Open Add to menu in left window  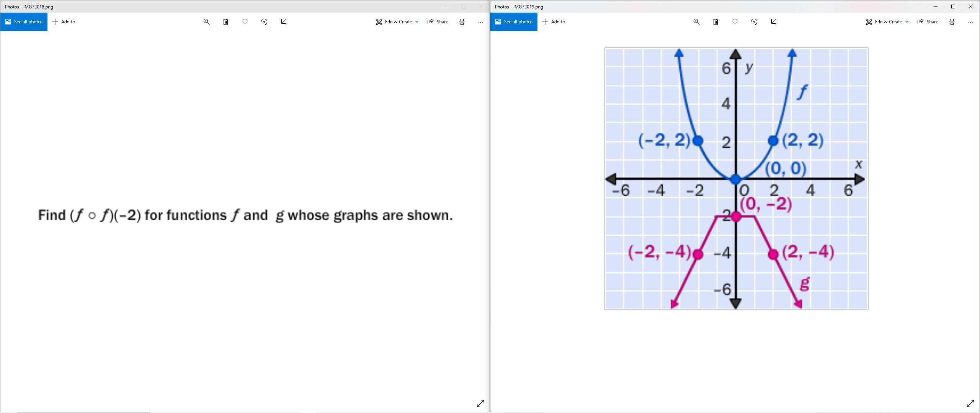pyautogui.click(x=64, y=22)
